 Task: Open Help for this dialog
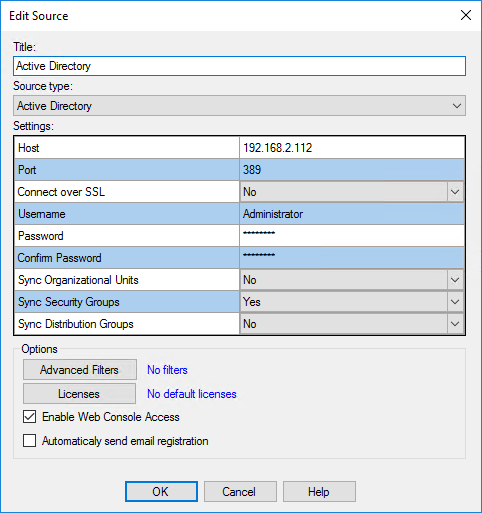(x=319, y=491)
